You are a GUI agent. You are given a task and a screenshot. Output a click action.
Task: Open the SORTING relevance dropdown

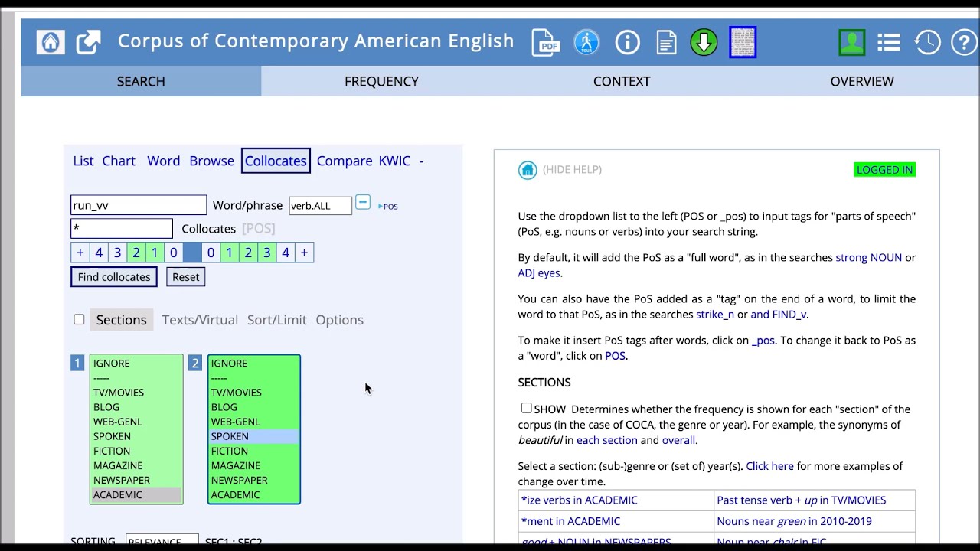pyautogui.click(x=162, y=541)
